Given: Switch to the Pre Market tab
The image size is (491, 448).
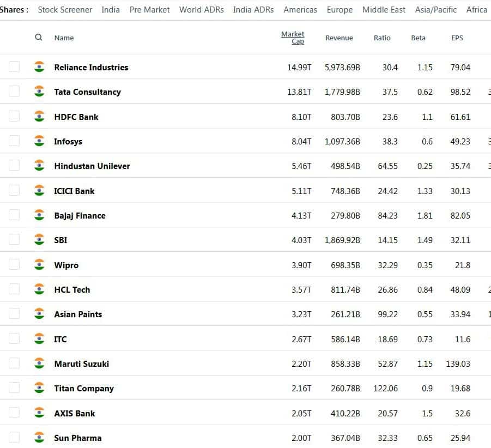Looking at the screenshot, I should pyautogui.click(x=149, y=10).
